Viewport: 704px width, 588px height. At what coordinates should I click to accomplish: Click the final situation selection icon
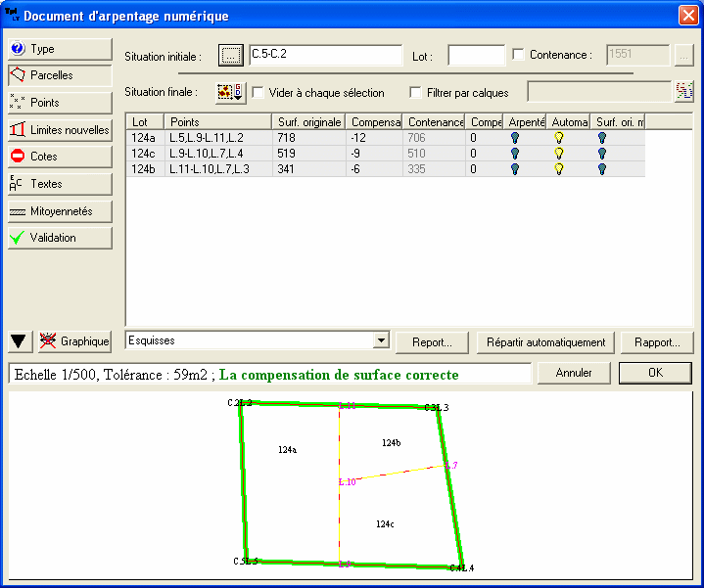[231, 93]
